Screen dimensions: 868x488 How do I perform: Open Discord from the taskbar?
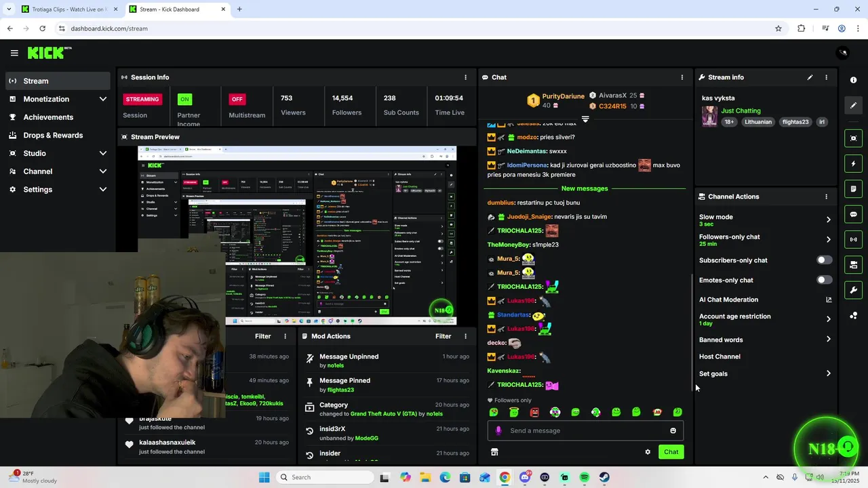[525, 477]
